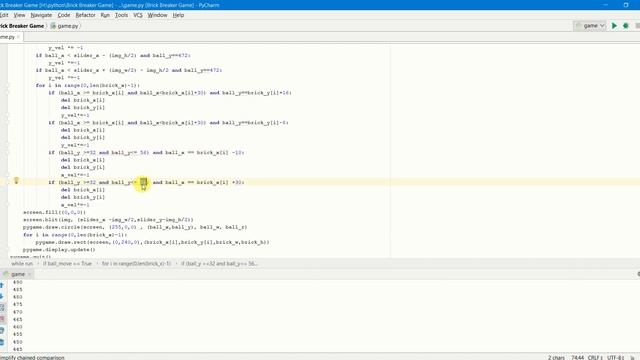Viewport: 640px width, 360px height.
Task: Restore down the PyCharm window
Action: 626,5
